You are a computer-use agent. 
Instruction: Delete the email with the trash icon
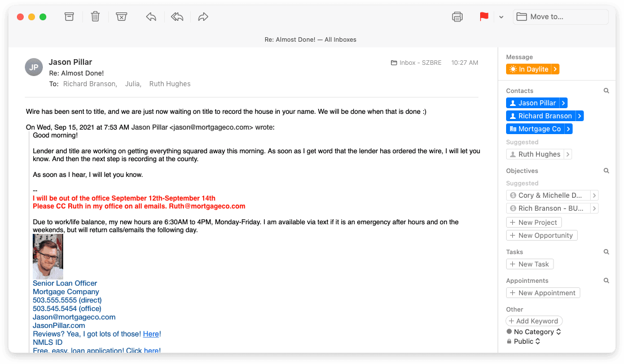click(x=95, y=17)
